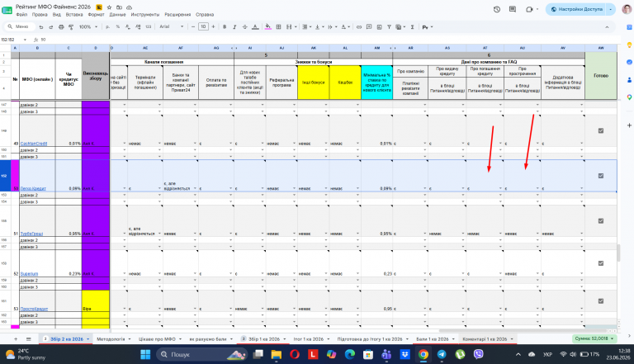Image resolution: width=634 pixels, height=364 pixels.
Task: Open the CashInCredit link in row 49
Action: (34, 144)
